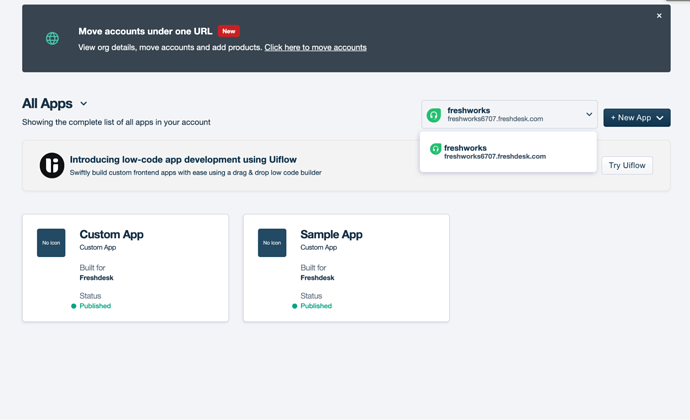This screenshot has height=420, width=690.
Task: Close the Move accounts banner
Action: tap(659, 16)
